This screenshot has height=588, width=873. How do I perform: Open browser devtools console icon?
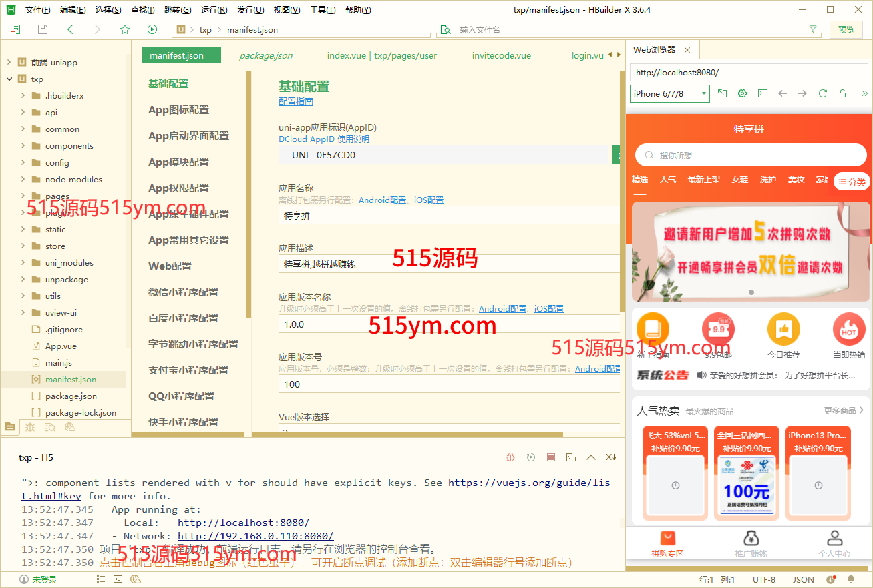[x=762, y=94]
